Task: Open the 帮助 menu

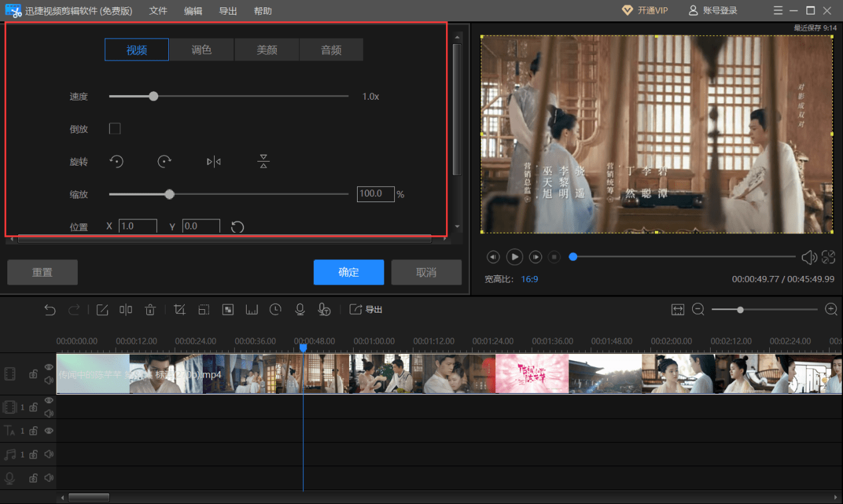Action: pyautogui.click(x=263, y=11)
